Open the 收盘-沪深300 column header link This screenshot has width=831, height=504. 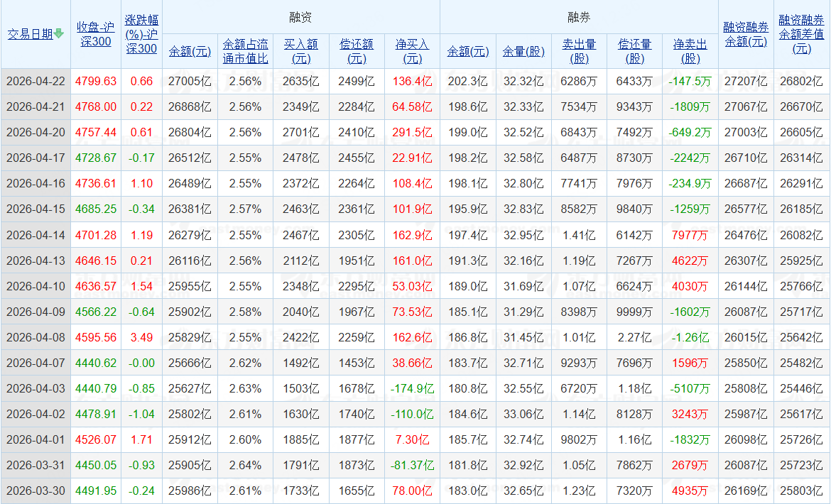point(95,34)
